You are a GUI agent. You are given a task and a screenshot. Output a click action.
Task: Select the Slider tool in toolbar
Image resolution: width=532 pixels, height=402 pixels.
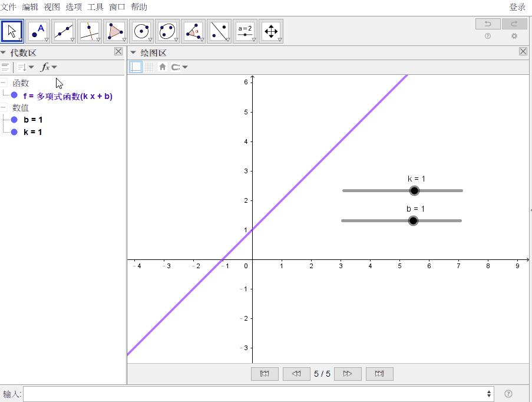245,31
